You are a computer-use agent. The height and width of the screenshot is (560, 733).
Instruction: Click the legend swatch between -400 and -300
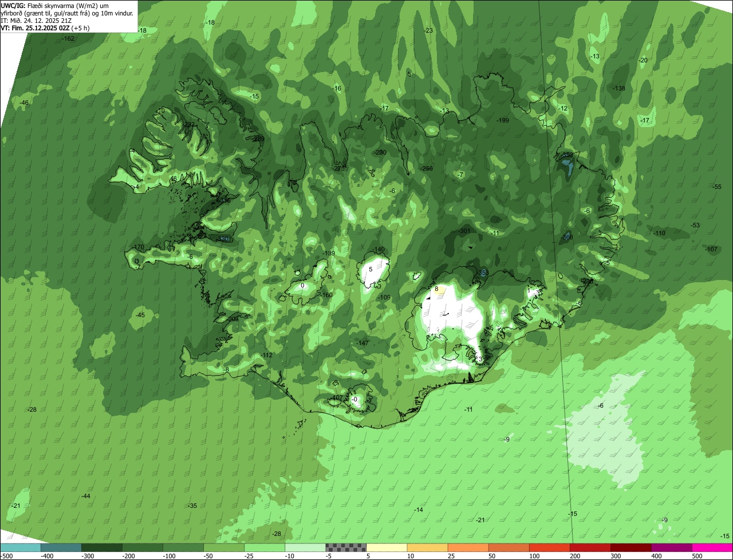pyautogui.click(x=61, y=547)
